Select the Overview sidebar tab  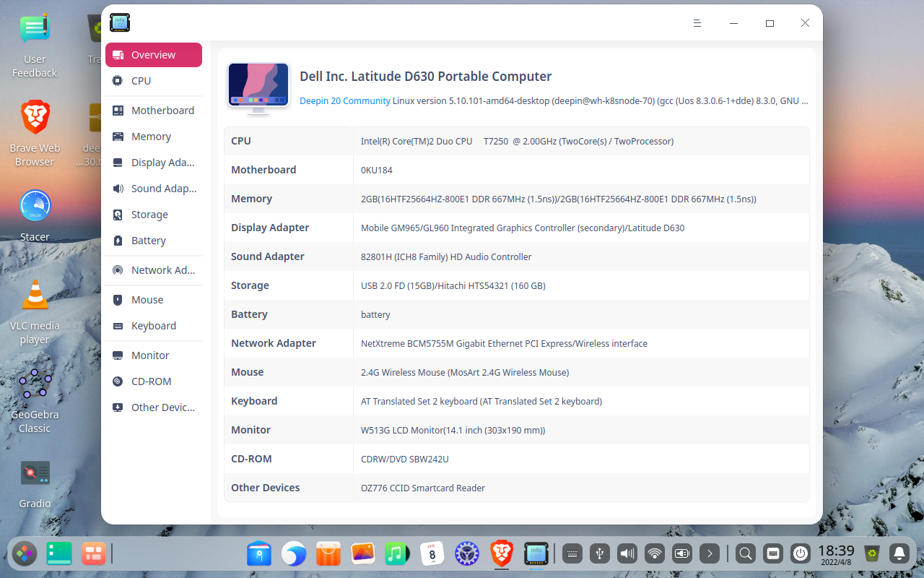(154, 55)
